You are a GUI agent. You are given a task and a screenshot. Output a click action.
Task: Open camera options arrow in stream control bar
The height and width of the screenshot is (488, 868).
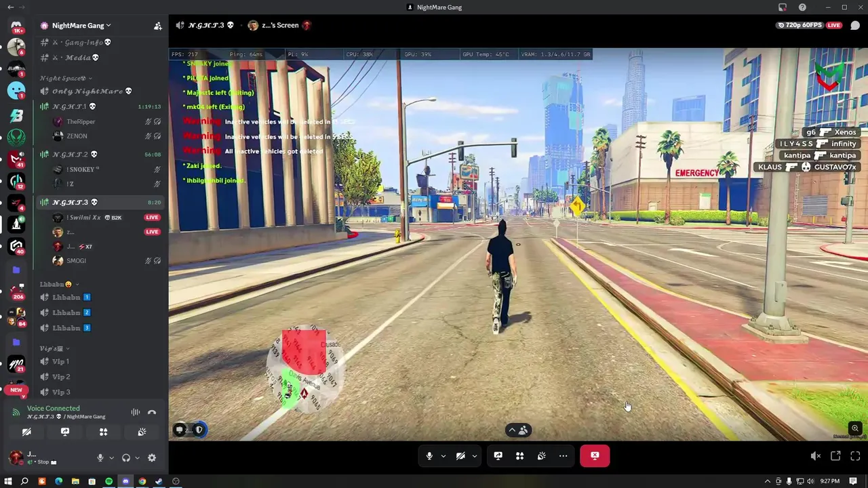475,456
